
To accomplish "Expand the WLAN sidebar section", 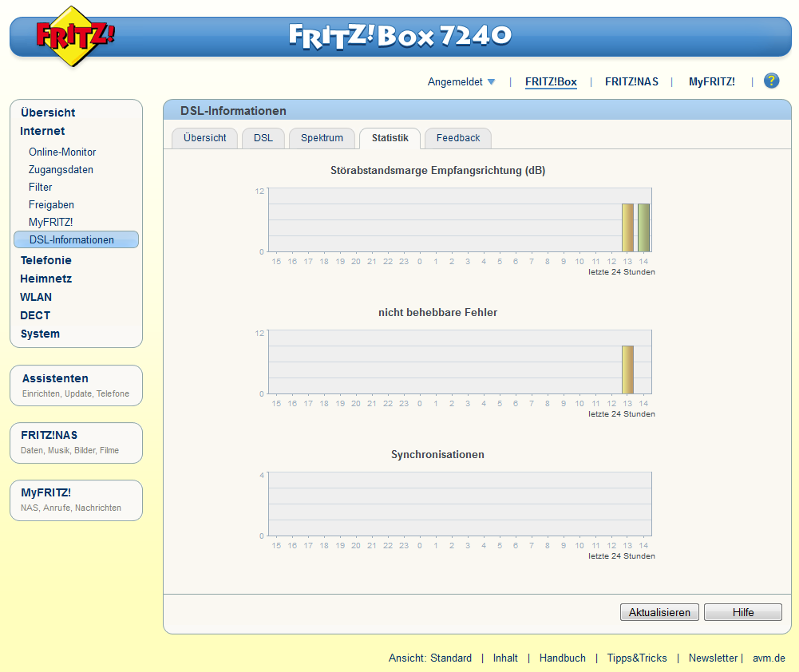I will (36, 297).
